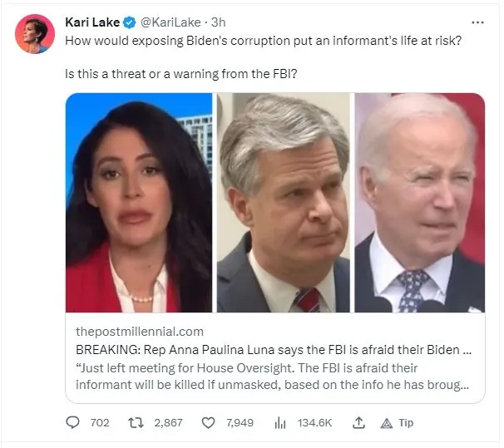Viewport: 504px width, 448px height.
Task: Open the @KariLake handle link
Action: point(170,22)
